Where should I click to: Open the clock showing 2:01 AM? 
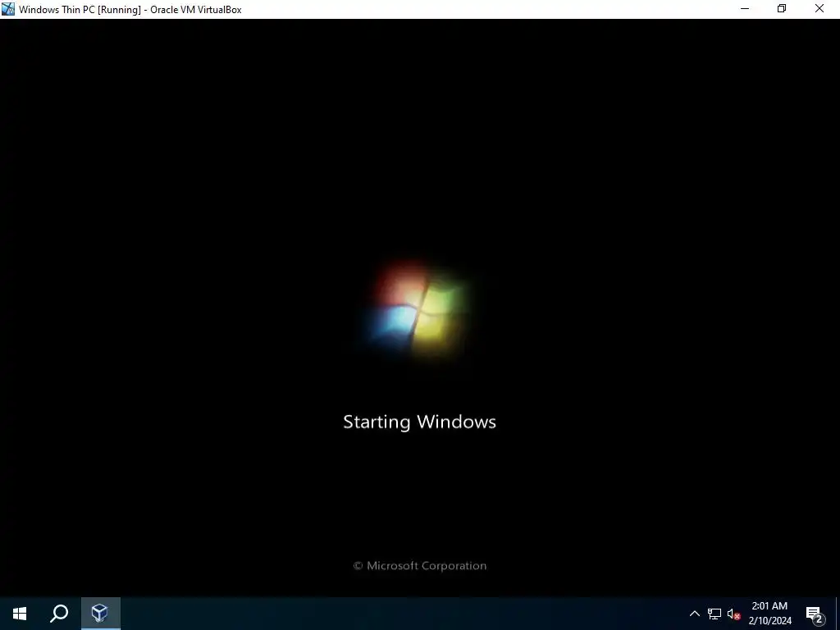[769, 614]
